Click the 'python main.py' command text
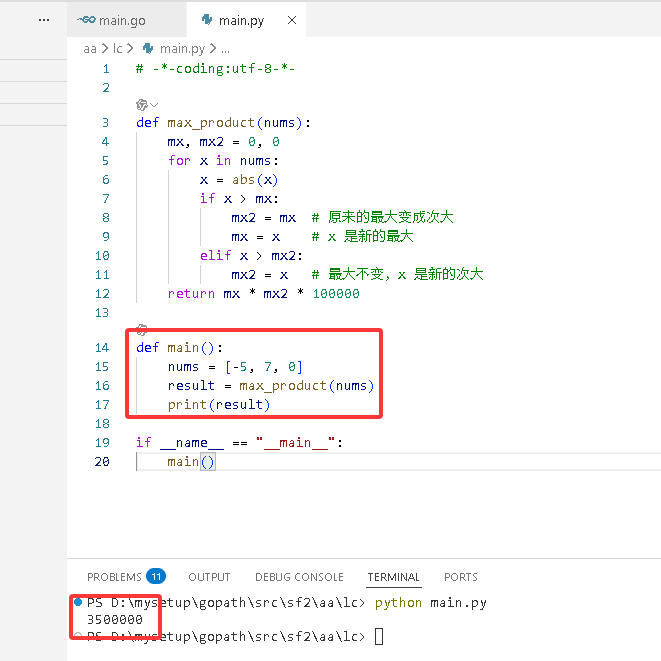 [431, 603]
